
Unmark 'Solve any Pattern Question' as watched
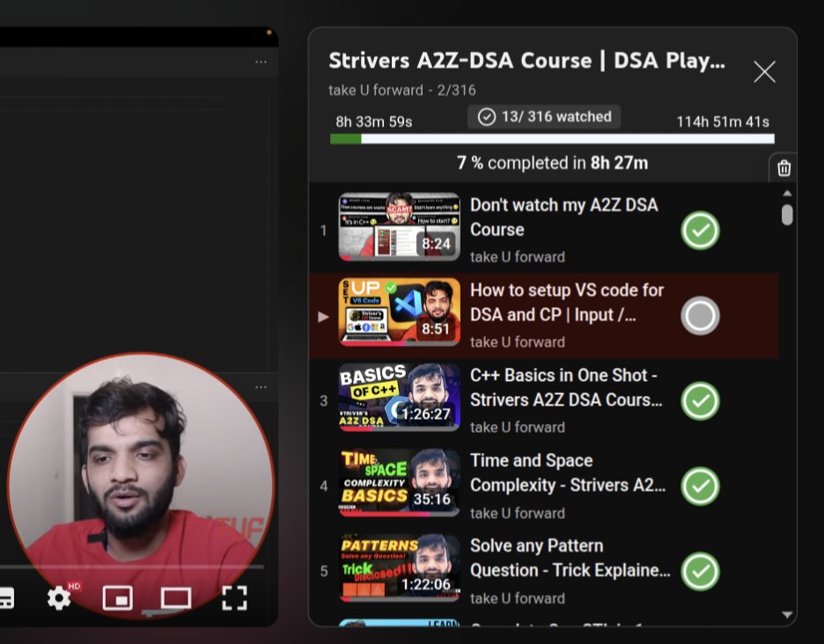click(699, 571)
